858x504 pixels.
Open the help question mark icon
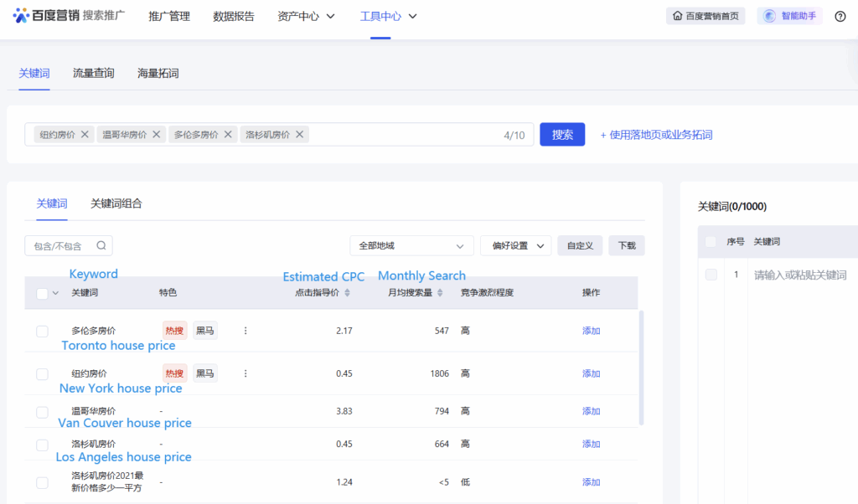[x=840, y=17]
